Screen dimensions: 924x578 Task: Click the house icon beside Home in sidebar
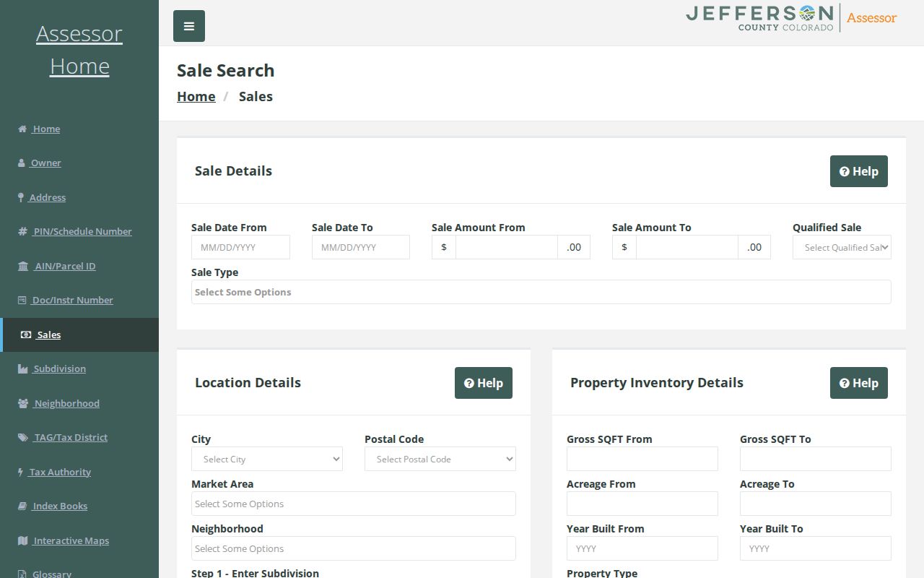pyautogui.click(x=22, y=129)
